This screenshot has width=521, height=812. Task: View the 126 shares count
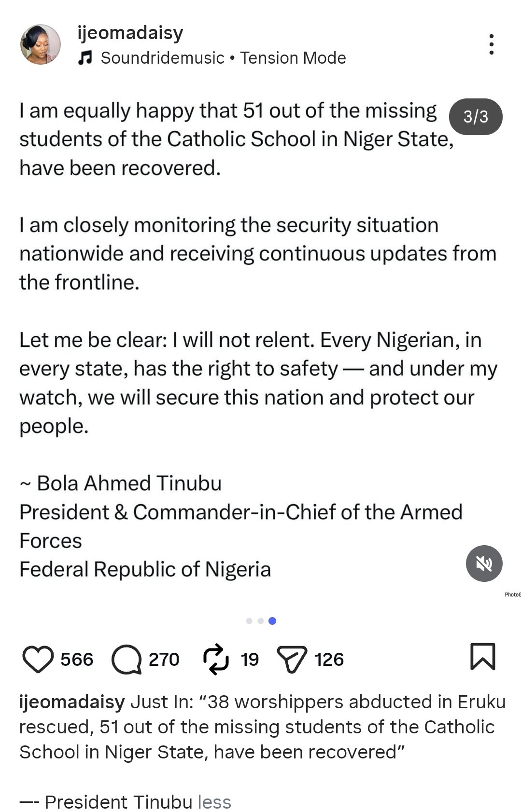(329, 659)
